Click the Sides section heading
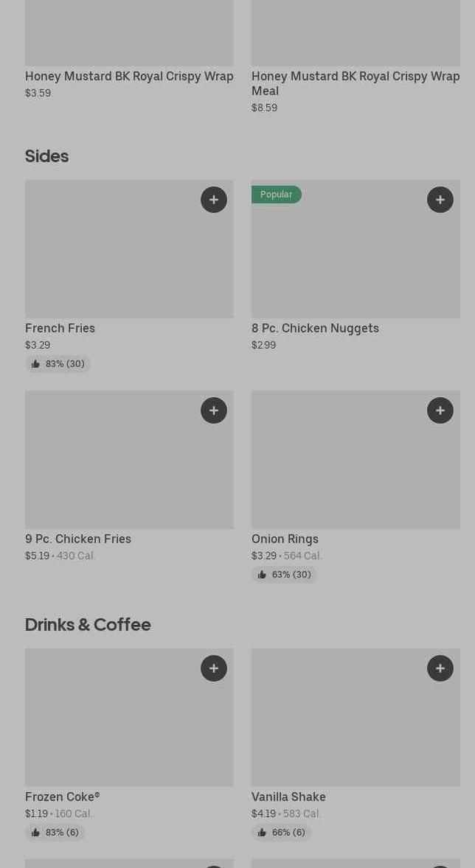 pyautogui.click(x=47, y=156)
